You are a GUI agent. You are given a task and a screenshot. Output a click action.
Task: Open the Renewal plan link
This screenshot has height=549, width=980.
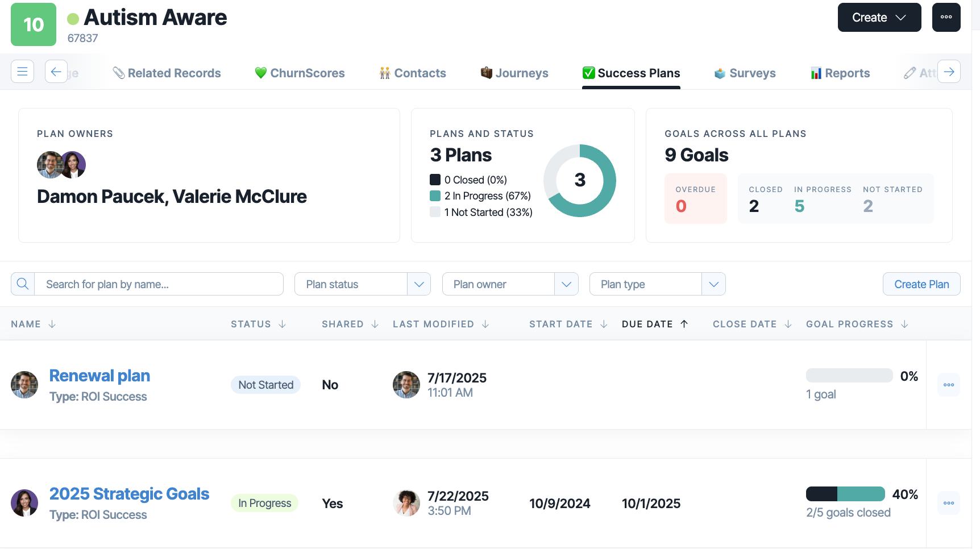click(99, 376)
